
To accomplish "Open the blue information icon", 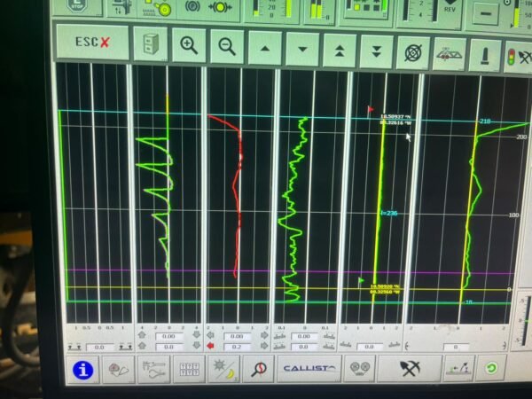I will click(82, 370).
